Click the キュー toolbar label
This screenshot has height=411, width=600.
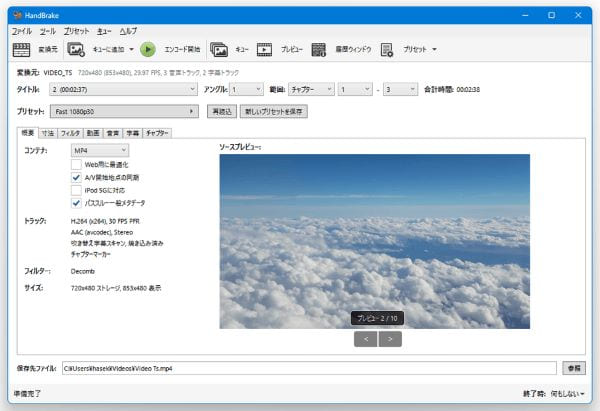click(242, 49)
